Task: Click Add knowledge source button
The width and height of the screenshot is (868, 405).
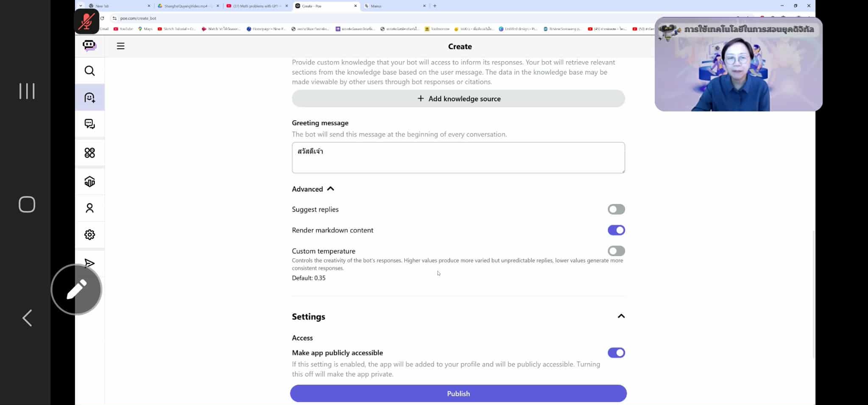Action: (x=458, y=98)
